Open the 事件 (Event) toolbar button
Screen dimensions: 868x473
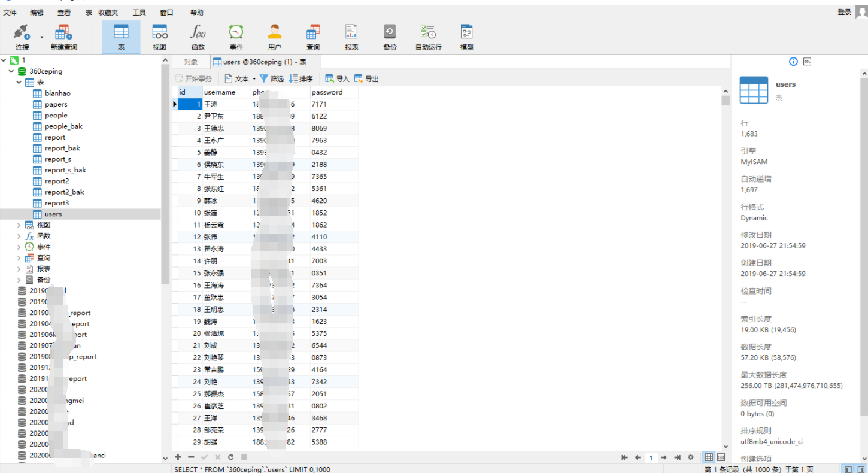236,37
